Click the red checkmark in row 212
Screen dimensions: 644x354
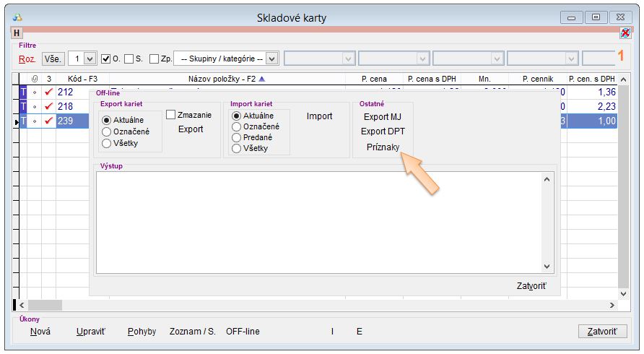[48, 92]
